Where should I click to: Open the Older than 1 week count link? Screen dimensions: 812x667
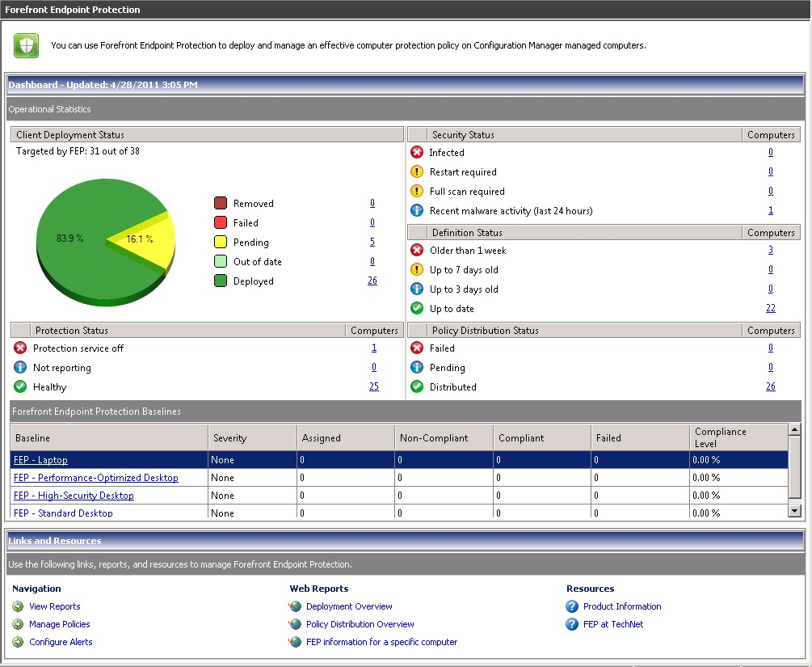(771, 250)
